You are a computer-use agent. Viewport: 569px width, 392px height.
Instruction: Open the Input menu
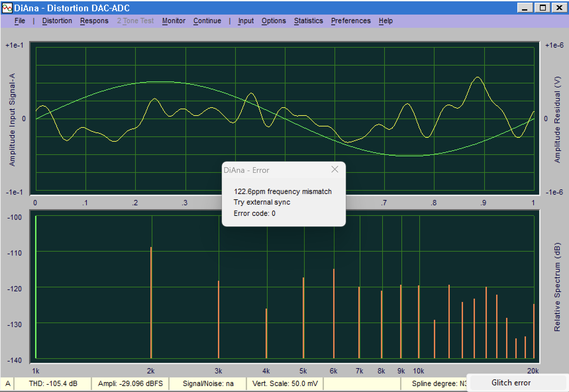click(246, 21)
